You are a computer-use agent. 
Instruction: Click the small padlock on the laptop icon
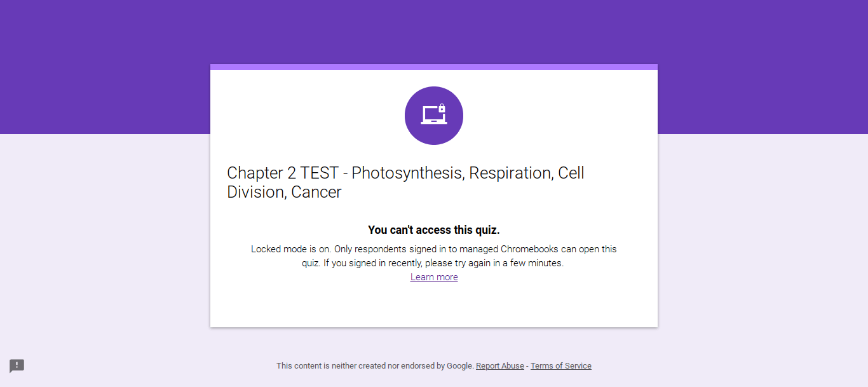442,109
